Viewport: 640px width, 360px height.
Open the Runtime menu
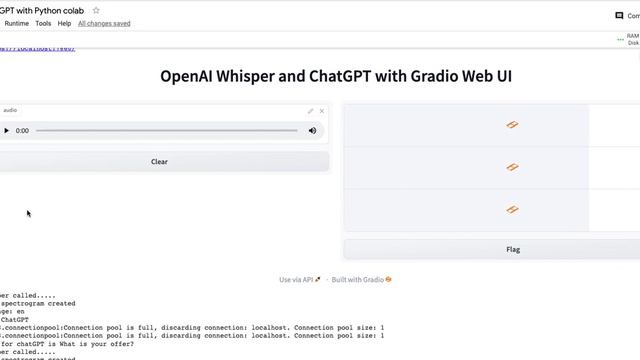[17, 24]
